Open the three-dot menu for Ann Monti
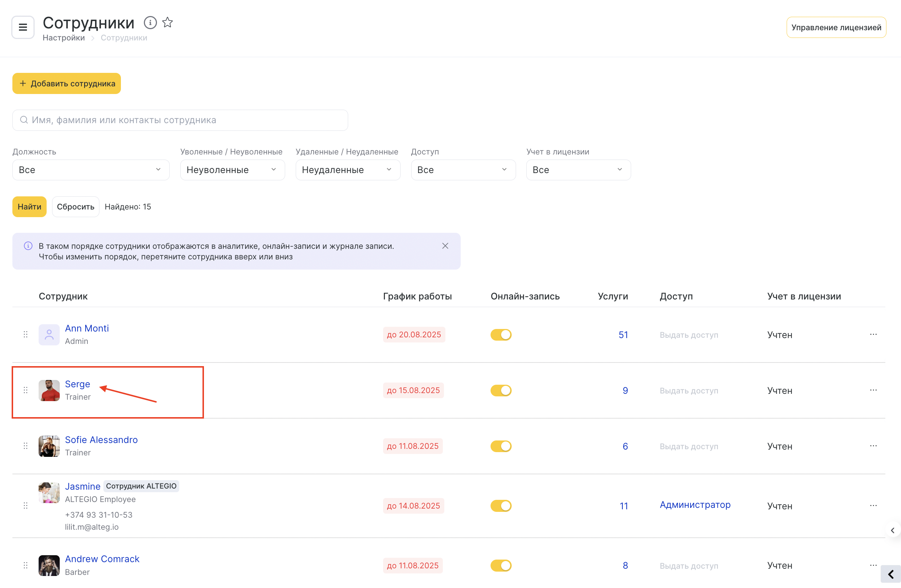Screen dimensions: 901x588 [873, 334]
